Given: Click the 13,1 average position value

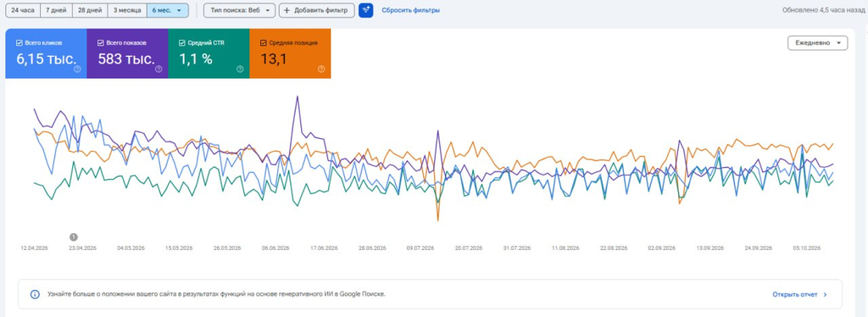Looking at the screenshot, I should pyautogui.click(x=274, y=59).
